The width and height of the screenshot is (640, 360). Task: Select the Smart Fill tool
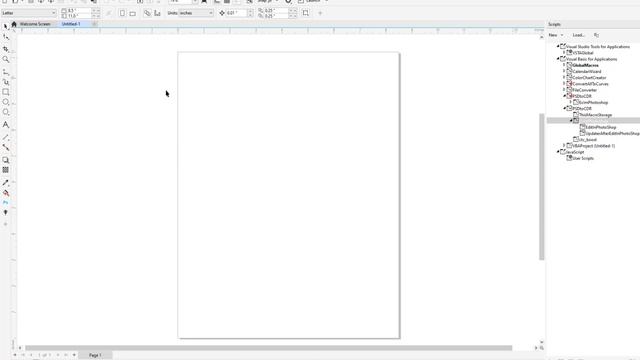[6, 203]
